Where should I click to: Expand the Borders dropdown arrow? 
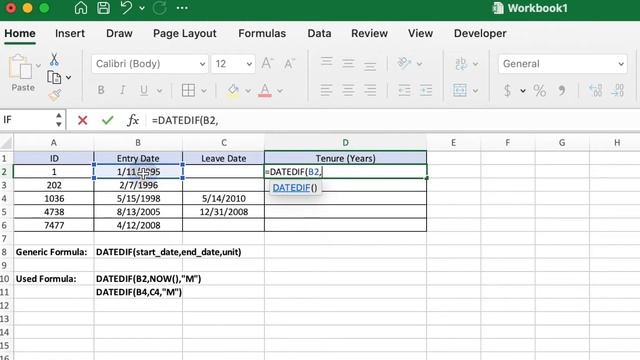click(204, 91)
